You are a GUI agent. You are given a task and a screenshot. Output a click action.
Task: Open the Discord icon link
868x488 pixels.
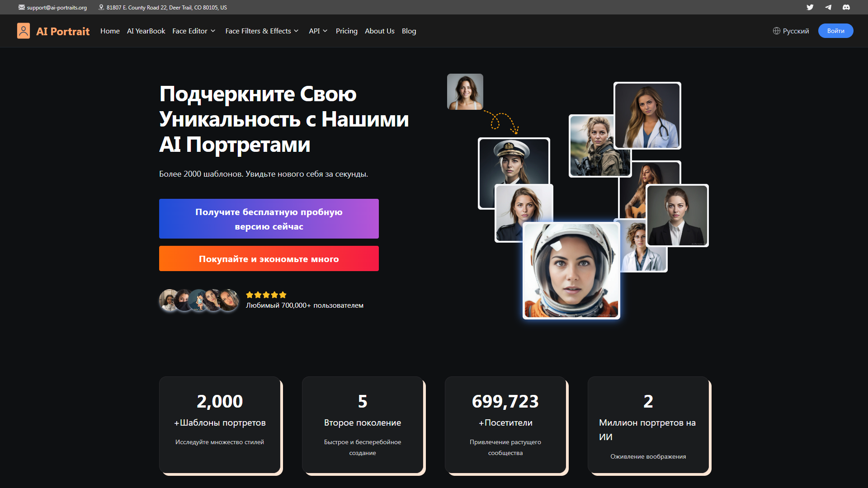point(846,7)
